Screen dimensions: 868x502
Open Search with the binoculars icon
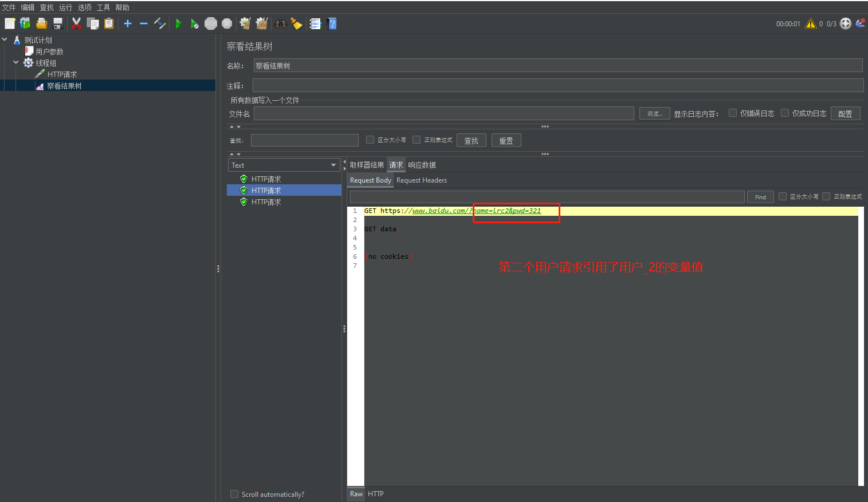[280, 23]
